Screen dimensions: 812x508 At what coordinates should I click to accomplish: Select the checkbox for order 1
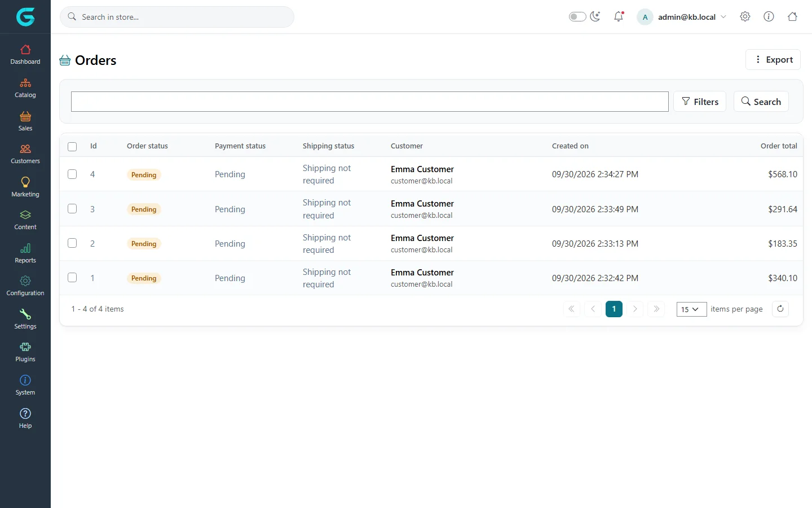click(x=72, y=278)
